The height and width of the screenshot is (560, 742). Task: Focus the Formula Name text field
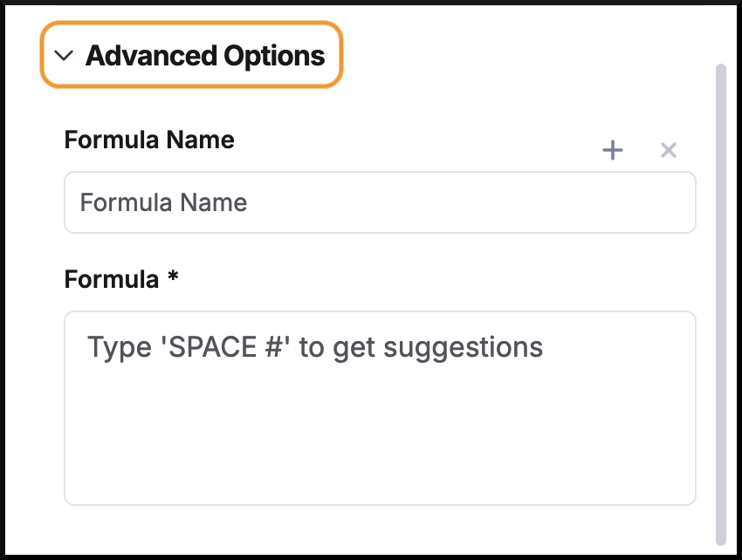[380, 202]
